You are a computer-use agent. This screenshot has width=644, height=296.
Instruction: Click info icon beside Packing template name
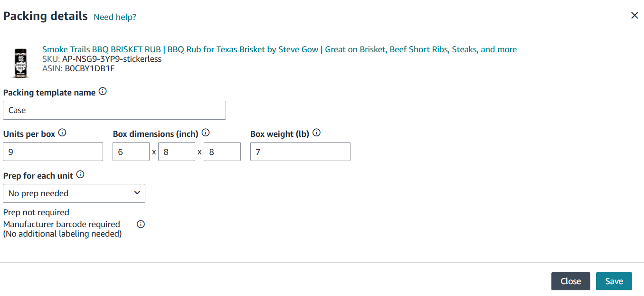pyautogui.click(x=103, y=92)
